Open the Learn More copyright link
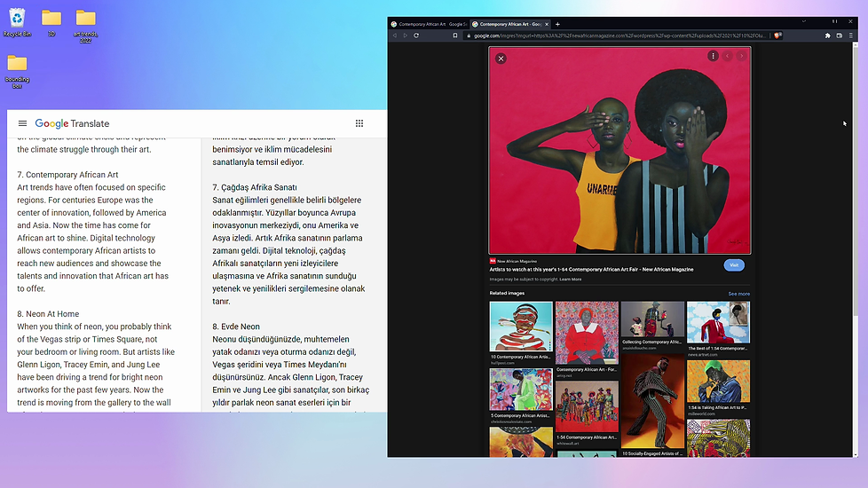 (x=570, y=279)
